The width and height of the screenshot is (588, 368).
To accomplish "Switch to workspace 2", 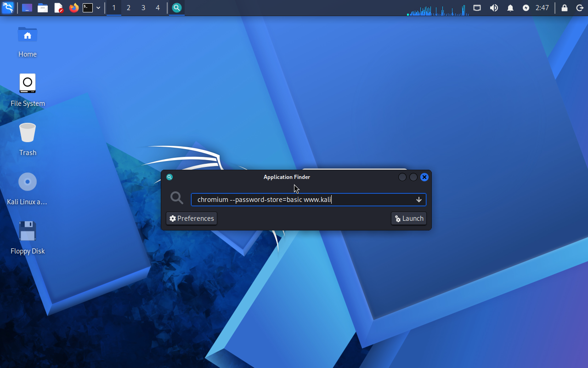I will [x=128, y=8].
